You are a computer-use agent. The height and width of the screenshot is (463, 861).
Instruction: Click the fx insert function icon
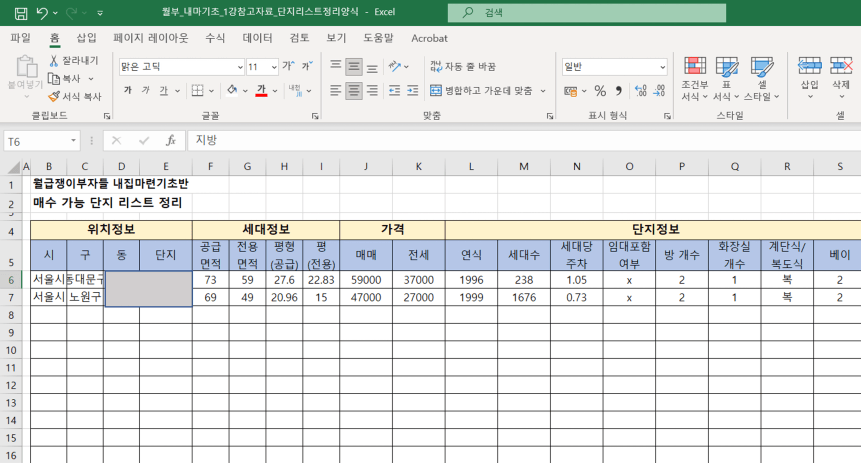click(x=171, y=141)
